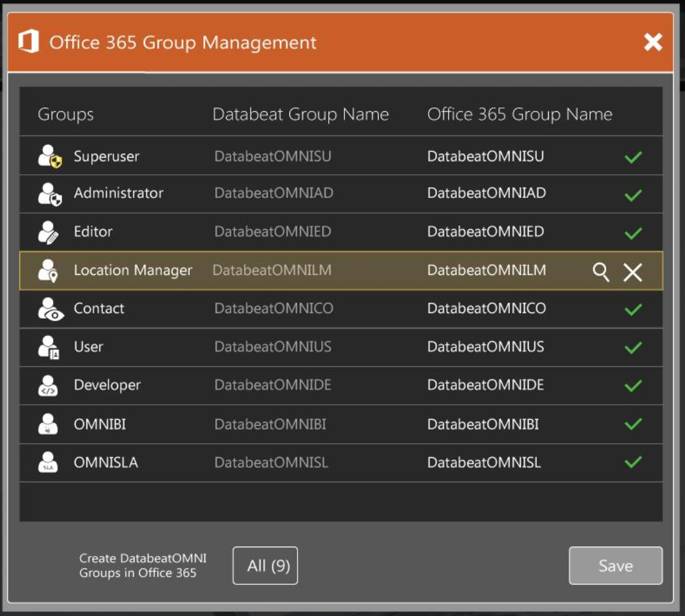Click Databeat group name DatabeatOMNISU
This screenshot has height=616, width=685.
pos(272,156)
